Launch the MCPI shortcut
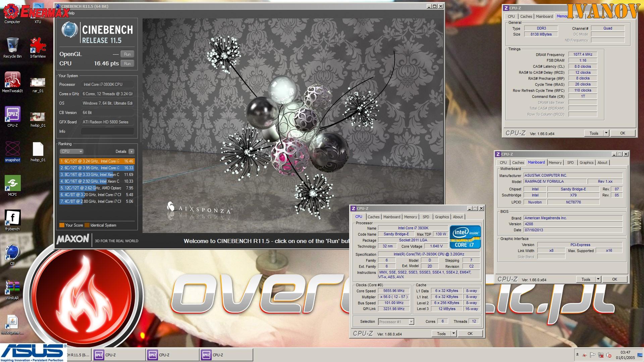This screenshot has width=644, height=362. [x=12, y=186]
